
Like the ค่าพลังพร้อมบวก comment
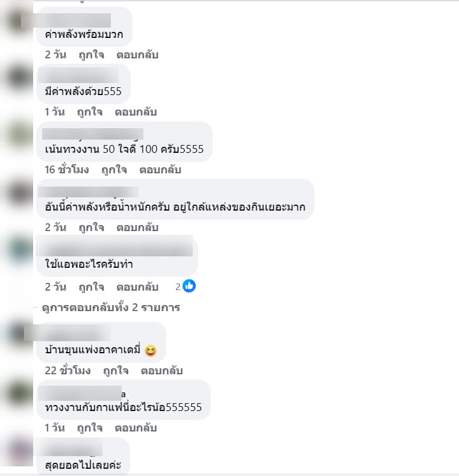coord(91,55)
